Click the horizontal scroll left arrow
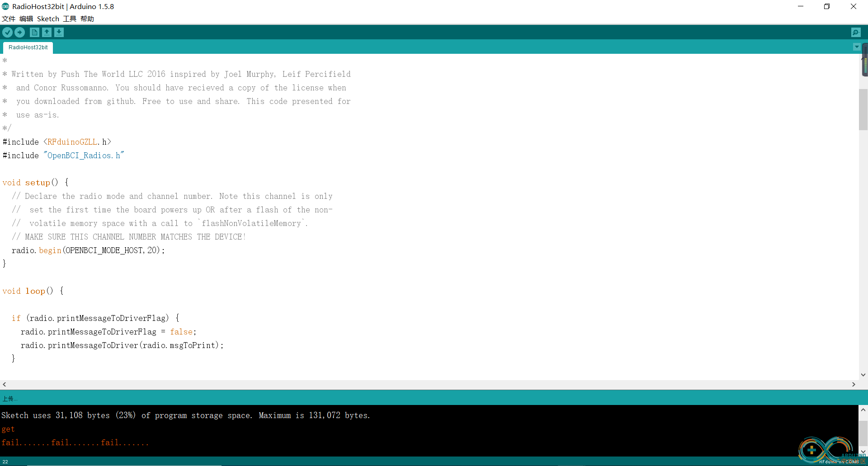 coord(5,384)
